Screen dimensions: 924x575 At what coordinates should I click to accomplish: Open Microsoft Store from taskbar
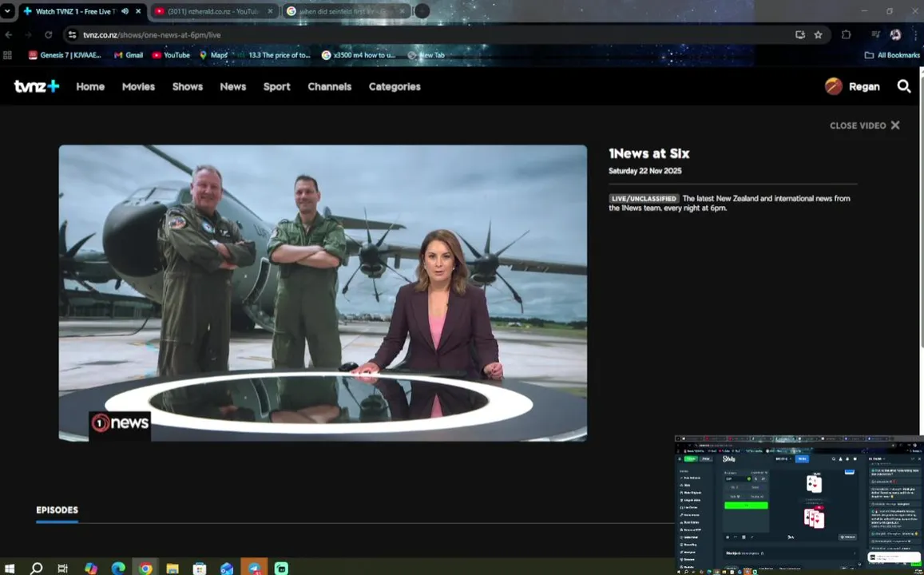200,569
